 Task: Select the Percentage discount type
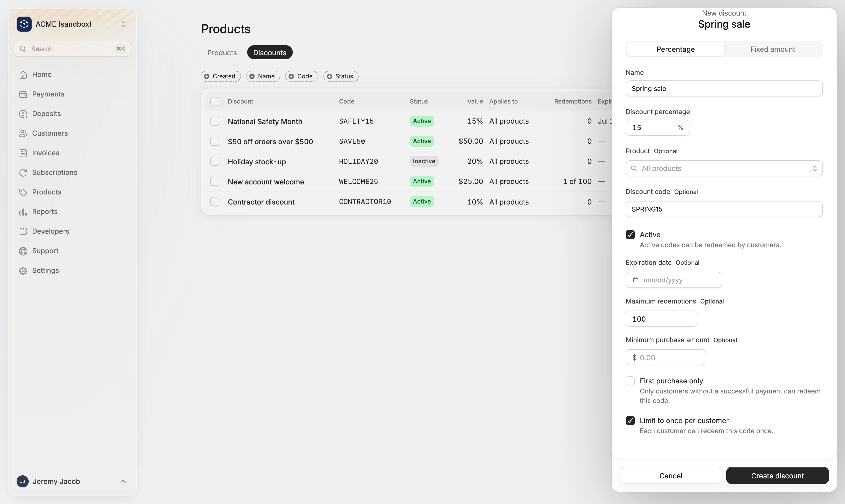point(675,49)
